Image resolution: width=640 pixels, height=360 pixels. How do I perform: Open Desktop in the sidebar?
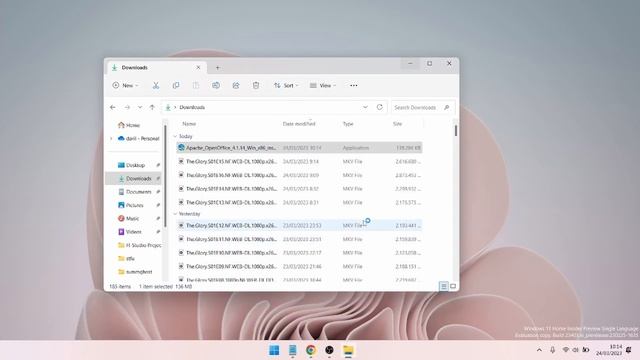(x=135, y=165)
